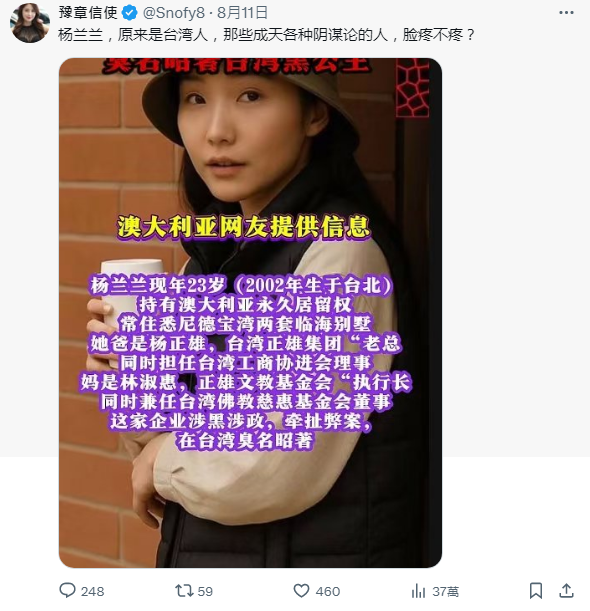This screenshot has height=611, width=590.
Task: Click the @Snofy8 handle
Action: (174, 13)
